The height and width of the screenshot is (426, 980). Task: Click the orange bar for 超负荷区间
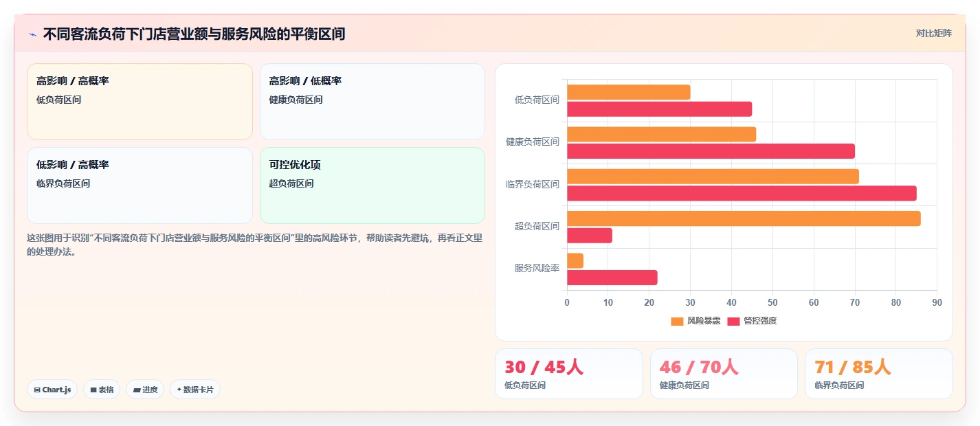tap(744, 218)
